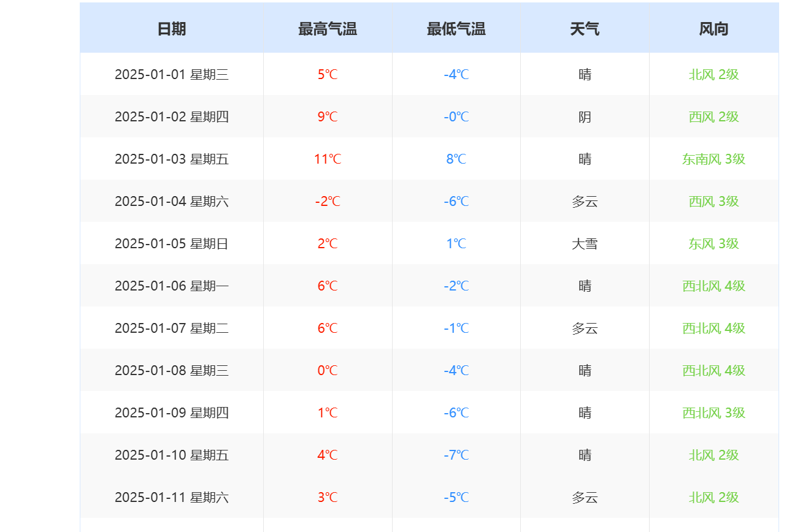The width and height of the screenshot is (792, 532).
Task: Click the 日期 column header
Action: [172, 29]
